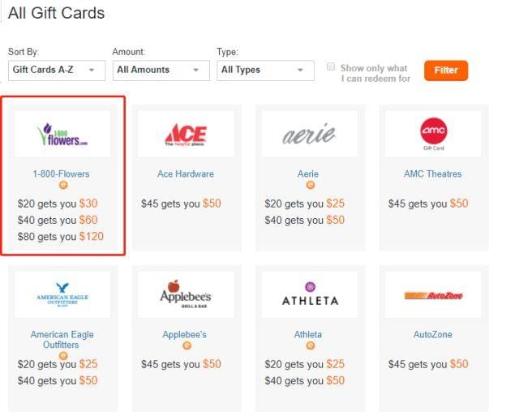Click the orange badge under 1-800-Flowers
The width and height of the screenshot is (519, 420).
point(62,186)
